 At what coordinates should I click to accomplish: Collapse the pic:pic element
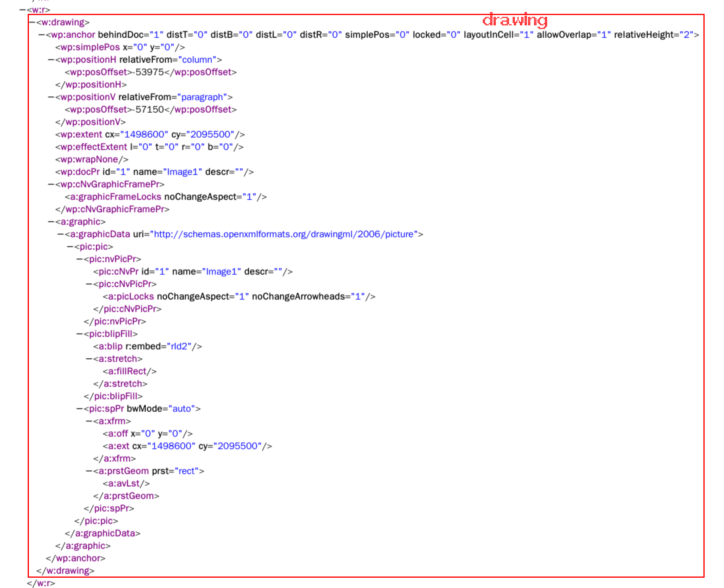[70, 247]
